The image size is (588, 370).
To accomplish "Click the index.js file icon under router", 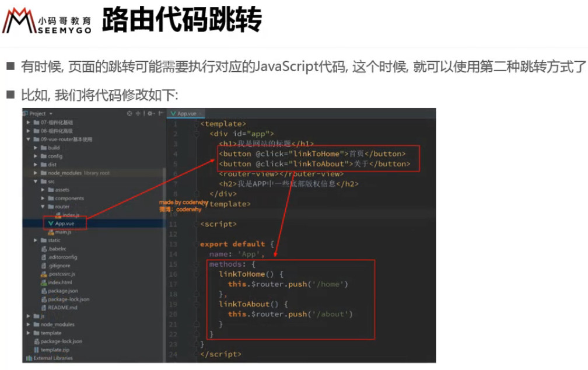I will pyautogui.click(x=58, y=215).
